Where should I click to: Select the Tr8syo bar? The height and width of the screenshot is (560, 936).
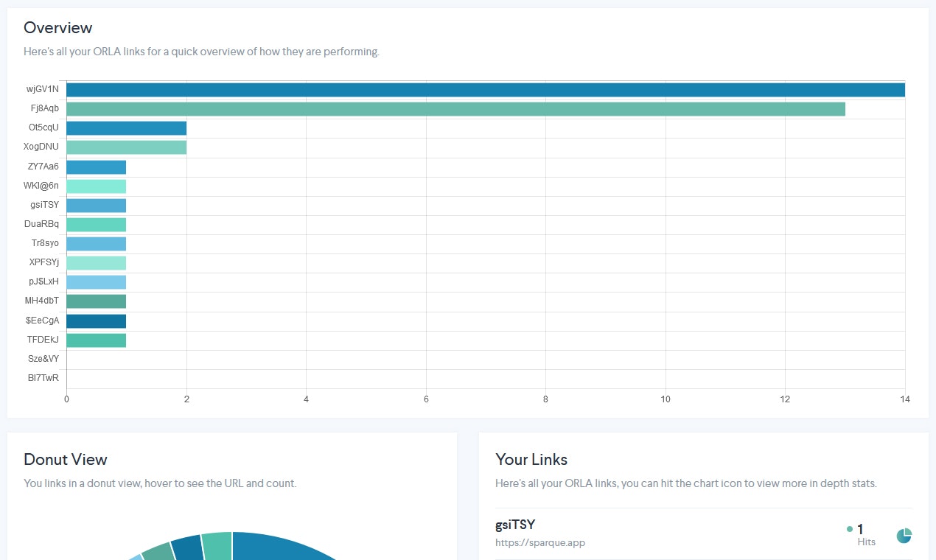pyautogui.click(x=97, y=244)
